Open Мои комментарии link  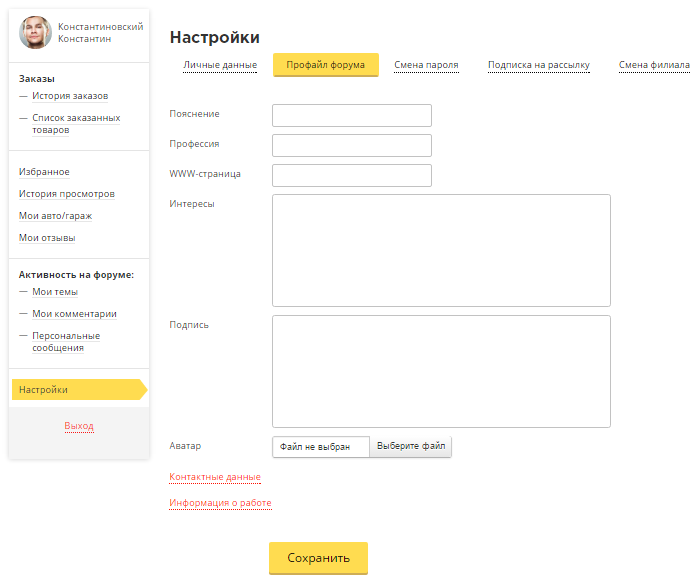[x=75, y=314]
